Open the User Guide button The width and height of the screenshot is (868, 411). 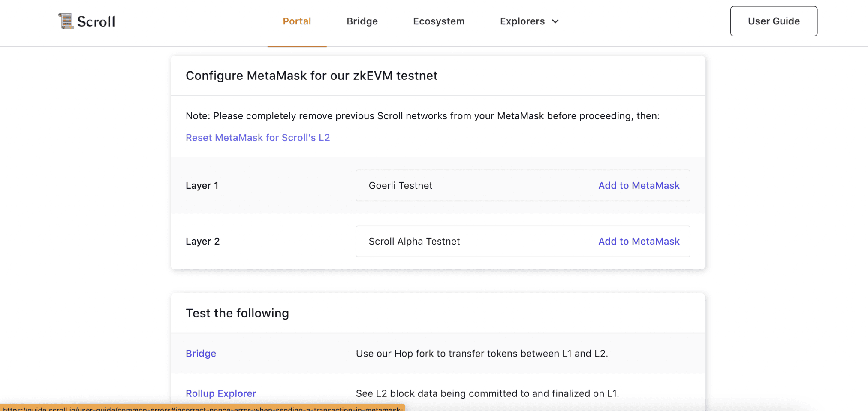coord(773,21)
